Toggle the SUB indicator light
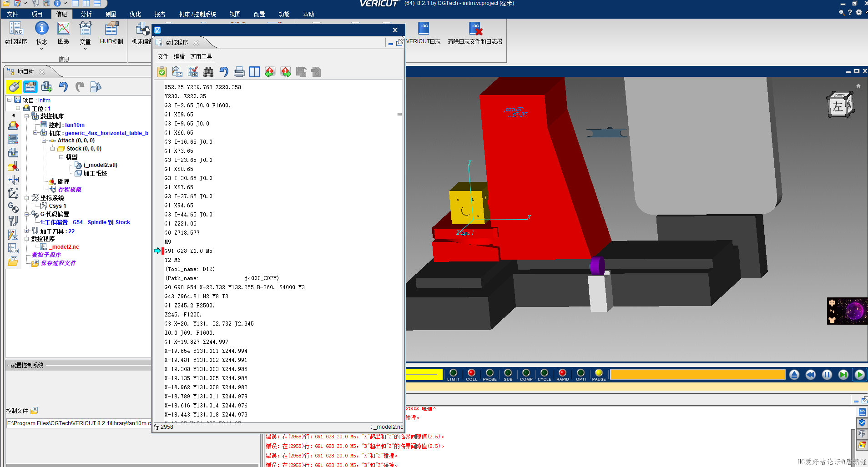The height and width of the screenshot is (467, 868). click(x=508, y=375)
